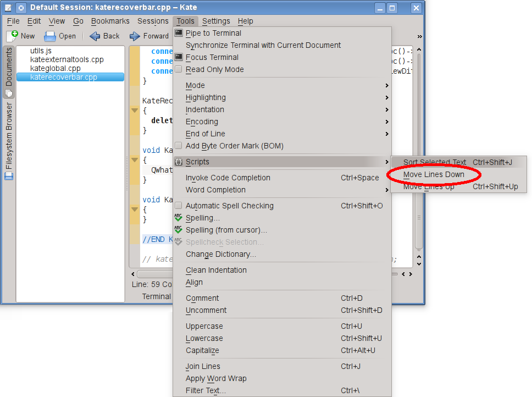Image resolution: width=532 pixels, height=397 pixels.
Task: Select Uppercase menu entry
Action: click(x=282, y=327)
